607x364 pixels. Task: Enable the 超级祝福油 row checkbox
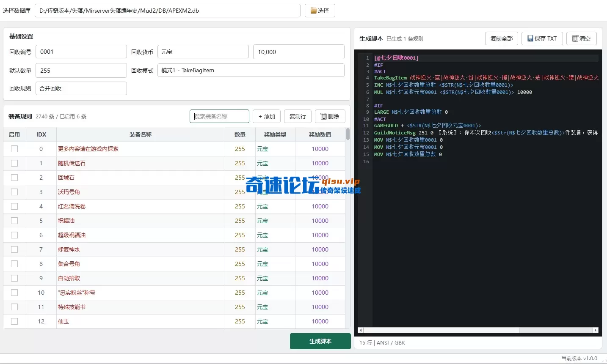tap(14, 235)
